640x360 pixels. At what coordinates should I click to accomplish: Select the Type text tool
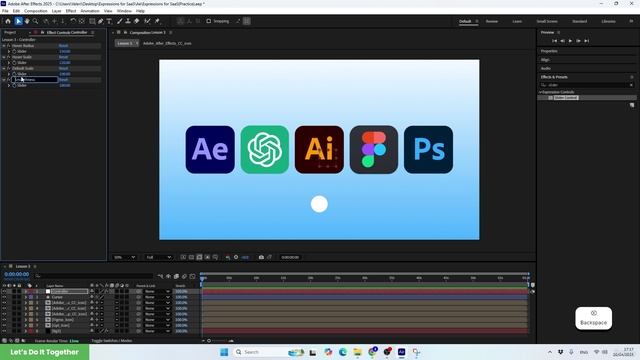[109, 21]
